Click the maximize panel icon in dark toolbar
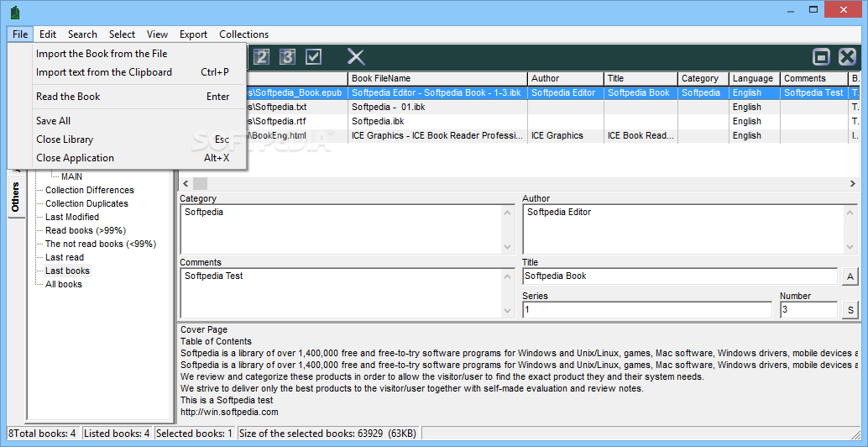The height and width of the screenshot is (447, 868). (x=822, y=57)
